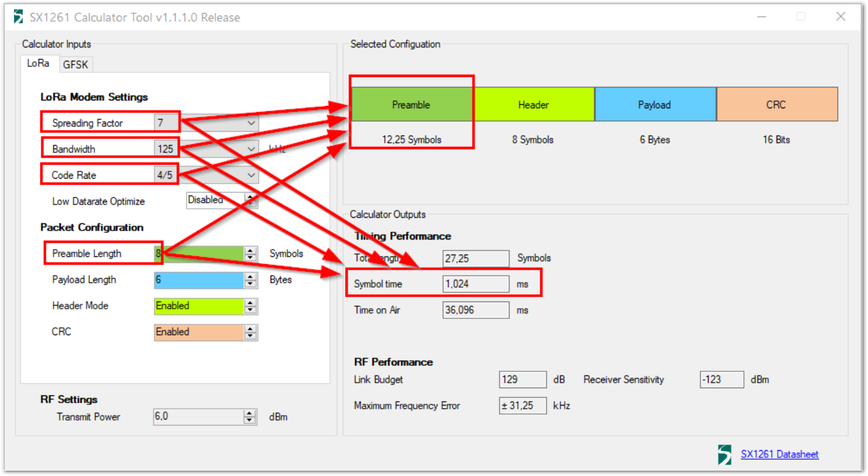The width and height of the screenshot is (868, 476).
Task: Click the Header Mode Enabled field
Action: [x=199, y=306]
